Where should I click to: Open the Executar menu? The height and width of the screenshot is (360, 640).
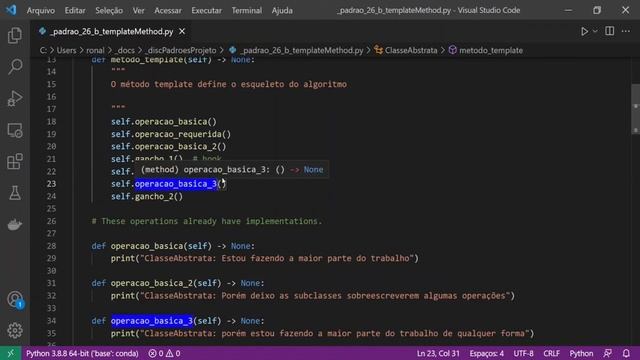pyautogui.click(x=207, y=10)
